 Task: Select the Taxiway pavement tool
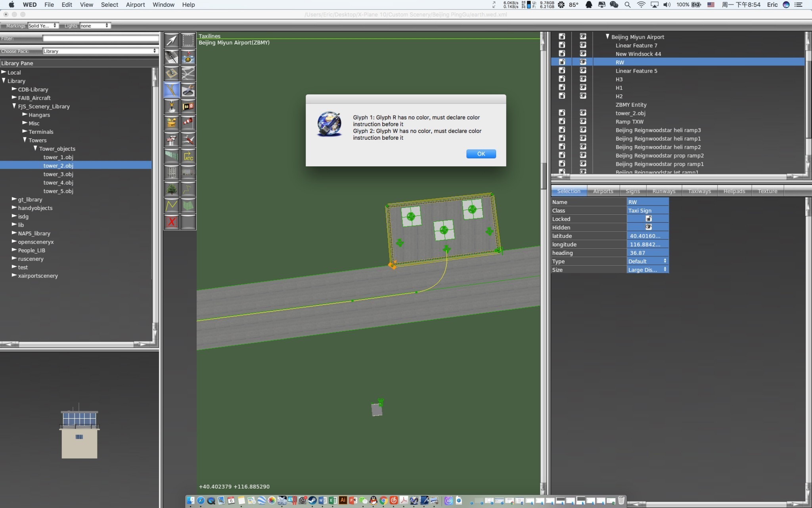click(188, 73)
